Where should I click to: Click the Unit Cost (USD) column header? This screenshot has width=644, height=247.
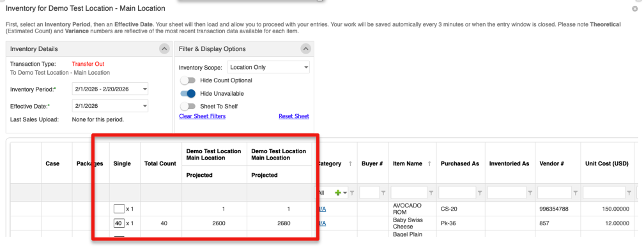(607, 163)
